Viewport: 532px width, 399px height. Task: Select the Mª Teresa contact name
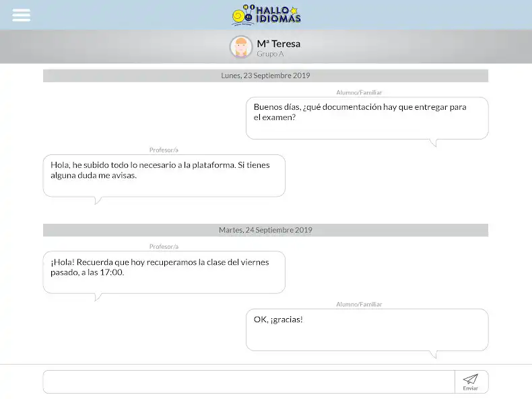pos(279,43)
